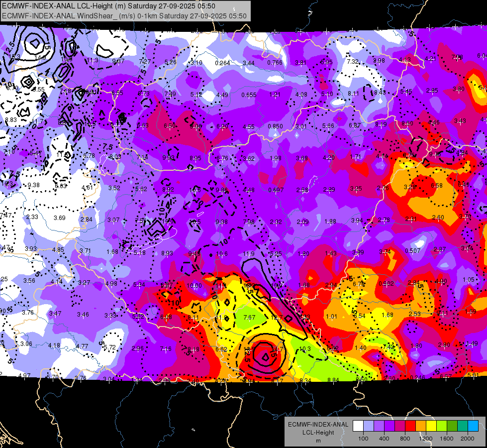Click the legend label "LCL-Height"
The width and height of the screenshot is (487, 448).
tap(318, 433)
